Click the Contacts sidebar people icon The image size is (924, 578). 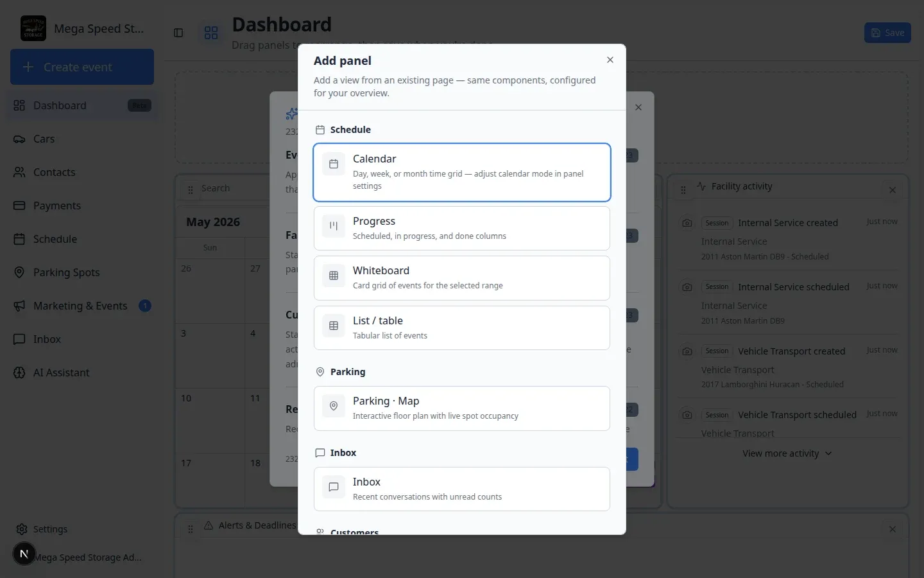point(20,172)
